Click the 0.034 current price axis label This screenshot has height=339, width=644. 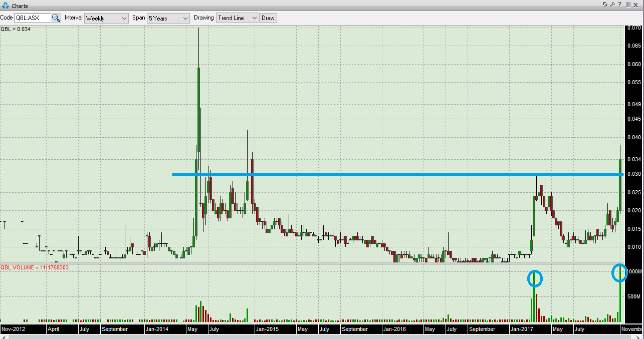634,159
